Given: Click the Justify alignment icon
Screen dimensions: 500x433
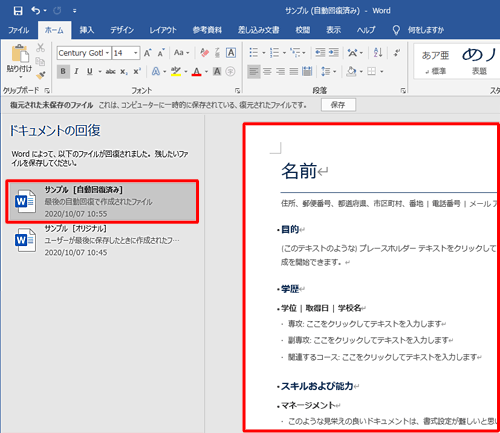Looking at the screenshot, I should [x=294, y=71].
